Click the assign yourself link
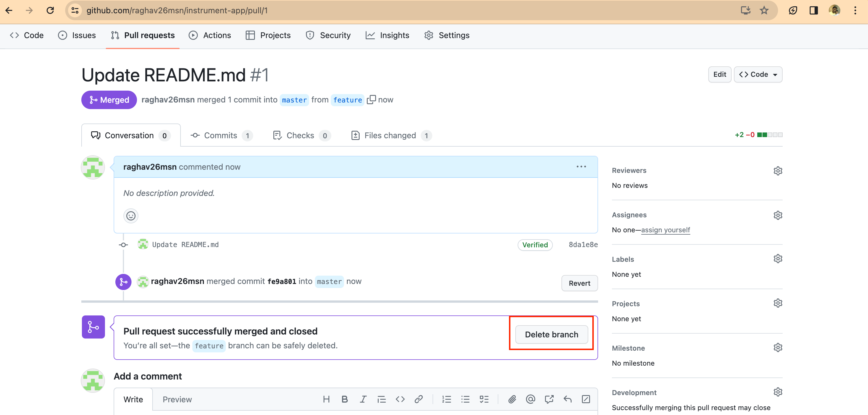 665,230
